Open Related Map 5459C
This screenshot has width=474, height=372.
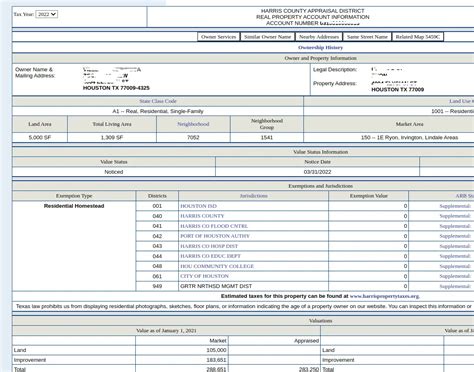[x=418, y=37]
